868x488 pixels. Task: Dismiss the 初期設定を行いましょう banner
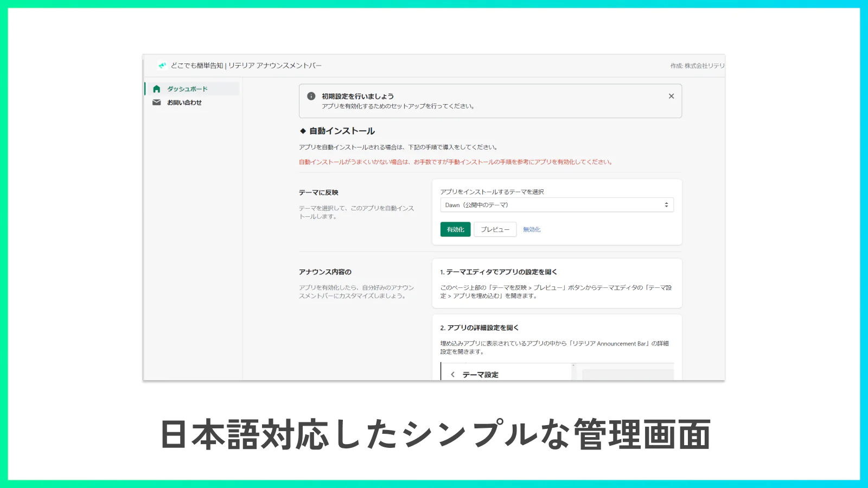click(671, 96)
